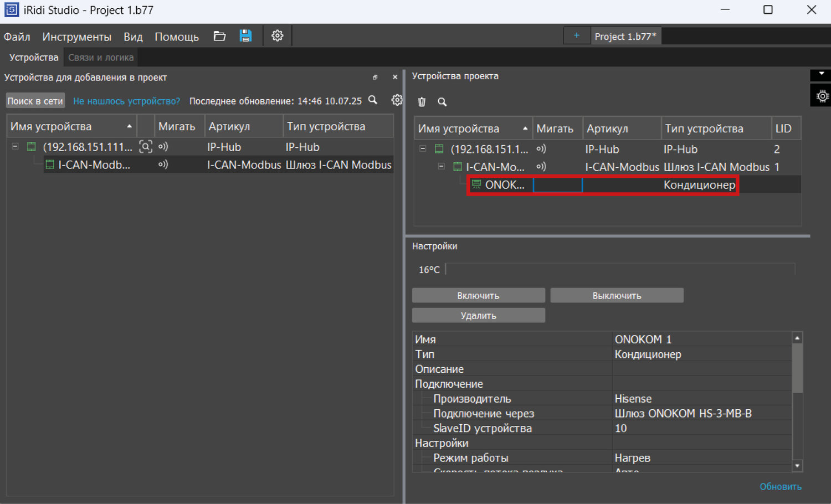Screen dimensions: 831x504
Task: Click the 16°C temperature slider bar
Action: tap(620, 270)
